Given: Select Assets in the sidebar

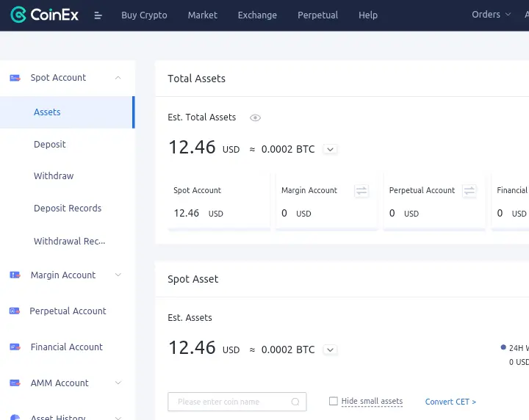Looking at the screenshot, I should pos(67,112).
